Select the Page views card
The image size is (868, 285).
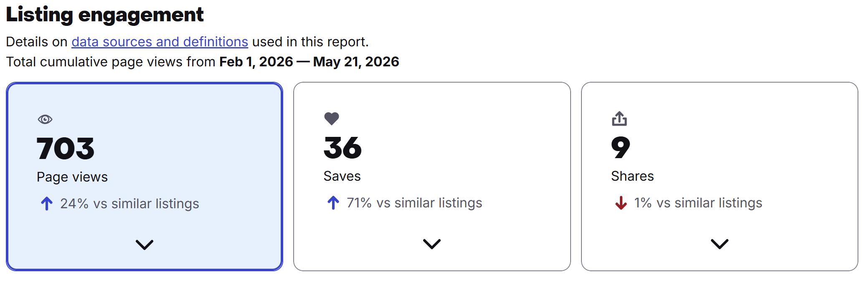(x=145, y=177)
